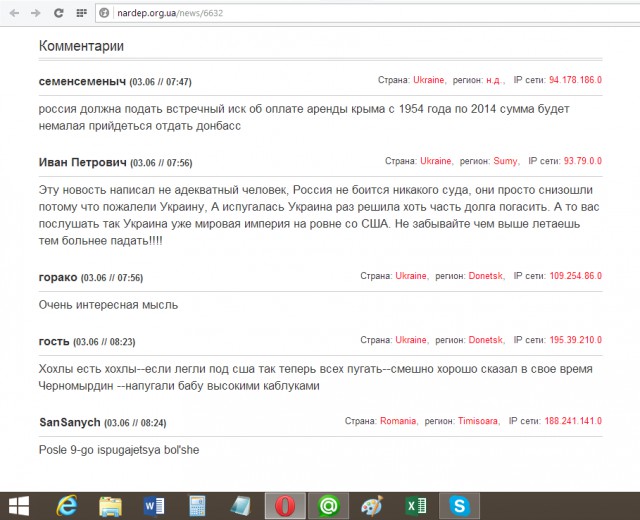Click the comment starting 'Хохлы есть хохлы'
640x520 pixels.
[316, 377]
